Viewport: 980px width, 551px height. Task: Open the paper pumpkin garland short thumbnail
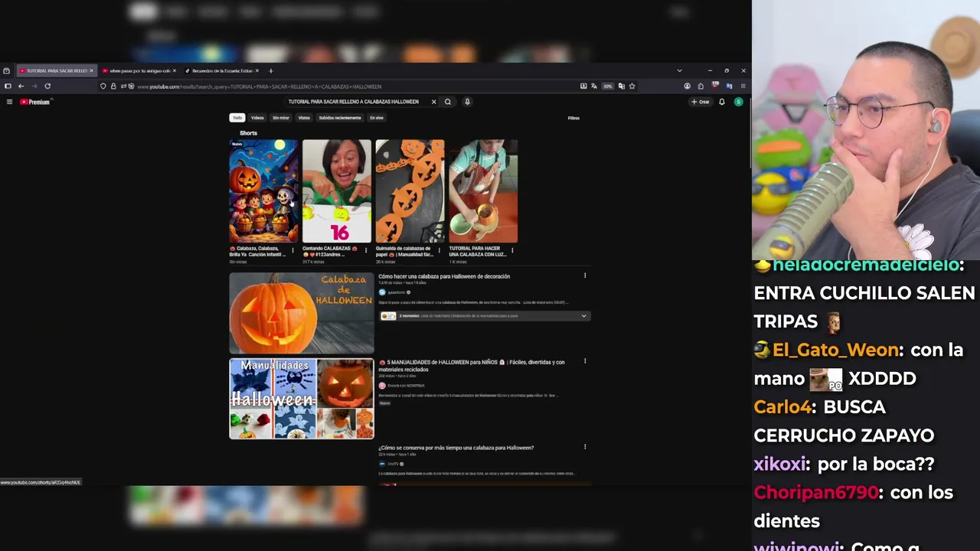(410, 191)
